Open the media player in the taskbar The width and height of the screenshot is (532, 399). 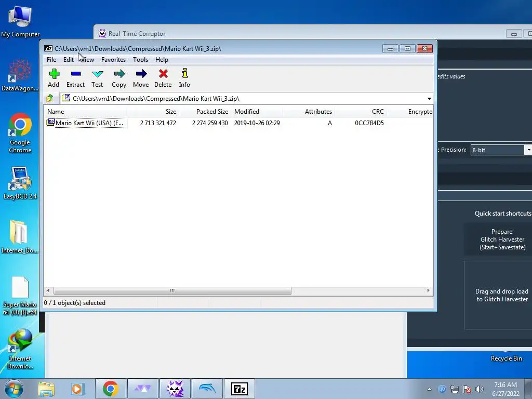click(x=77, y=389)
